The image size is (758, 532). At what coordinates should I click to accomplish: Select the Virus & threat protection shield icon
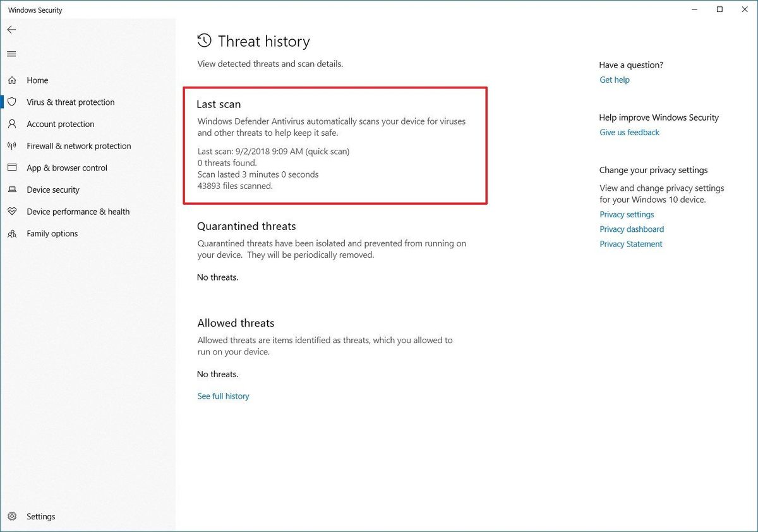[x=11, y=102]
